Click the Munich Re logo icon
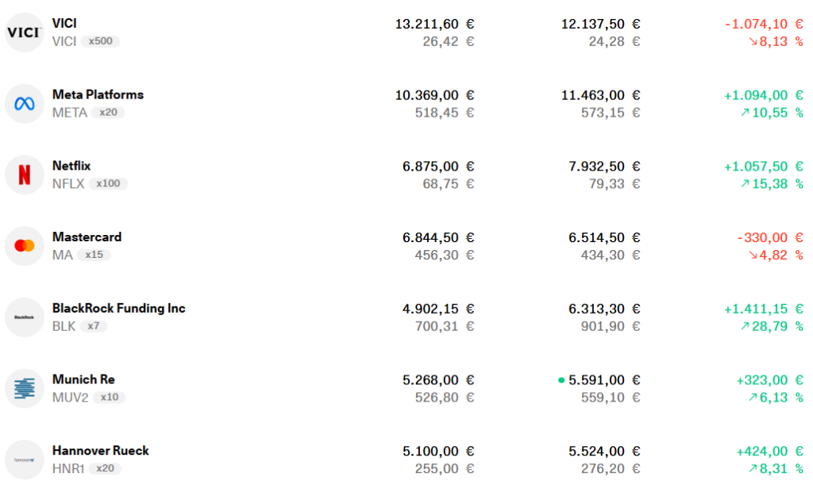The width and height of the screenshot is (813, 504). [x=24, y=389]
